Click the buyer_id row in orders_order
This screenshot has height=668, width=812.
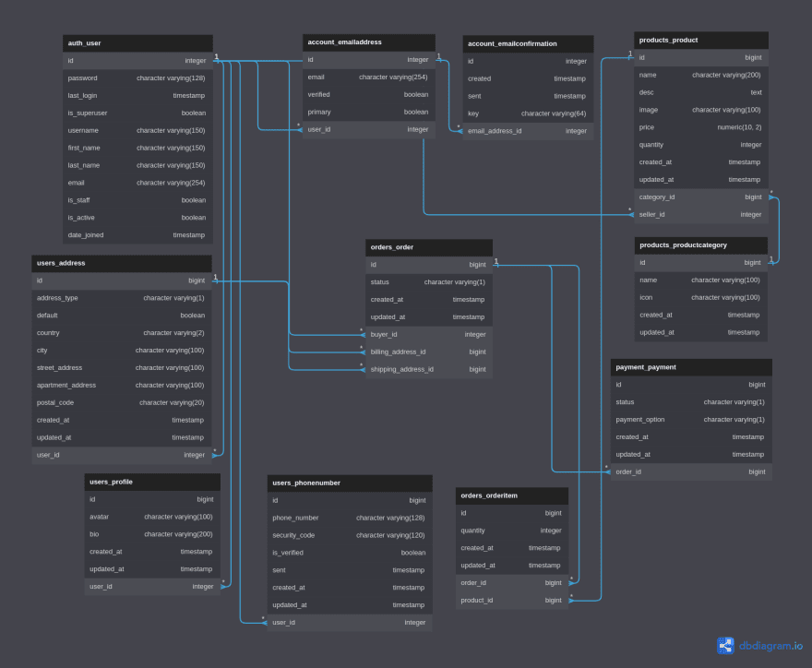(x=429, y=335)
